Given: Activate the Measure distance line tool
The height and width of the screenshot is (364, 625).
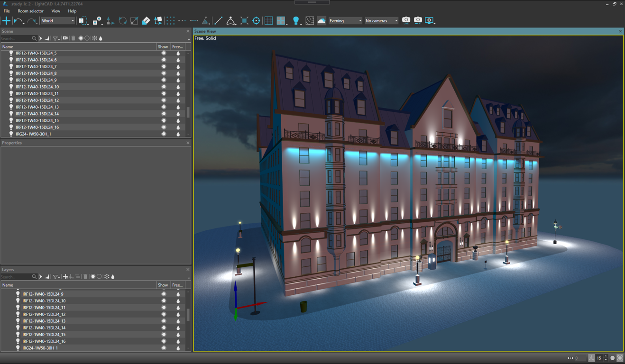Looking at the screenshot, I should (218, 21).
